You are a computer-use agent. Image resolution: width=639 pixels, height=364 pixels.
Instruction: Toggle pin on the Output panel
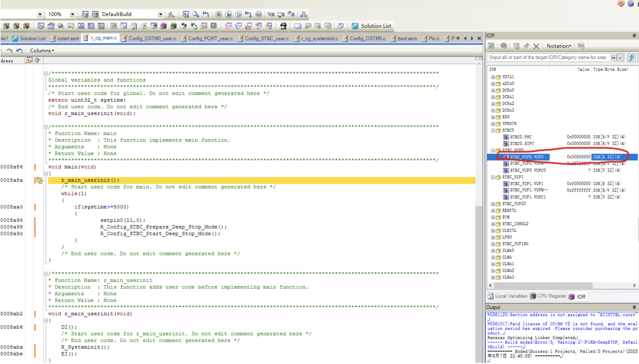(635, 308)
